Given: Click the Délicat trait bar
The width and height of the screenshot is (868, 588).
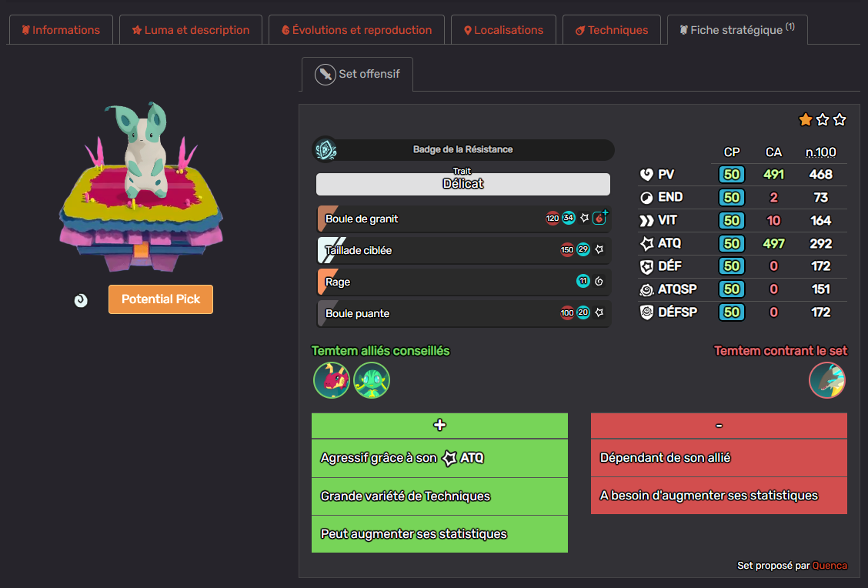Looking at the screenshot, I should (x=462, y=184).
